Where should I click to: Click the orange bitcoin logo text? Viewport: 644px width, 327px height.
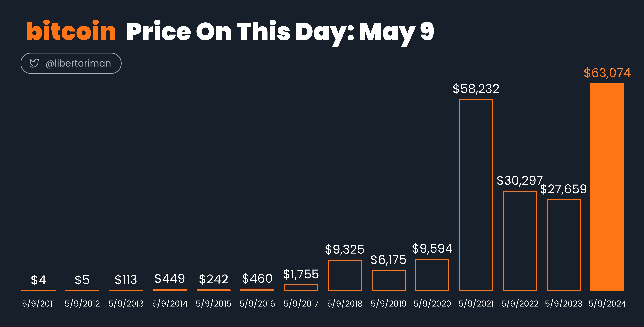coord(71,31)
